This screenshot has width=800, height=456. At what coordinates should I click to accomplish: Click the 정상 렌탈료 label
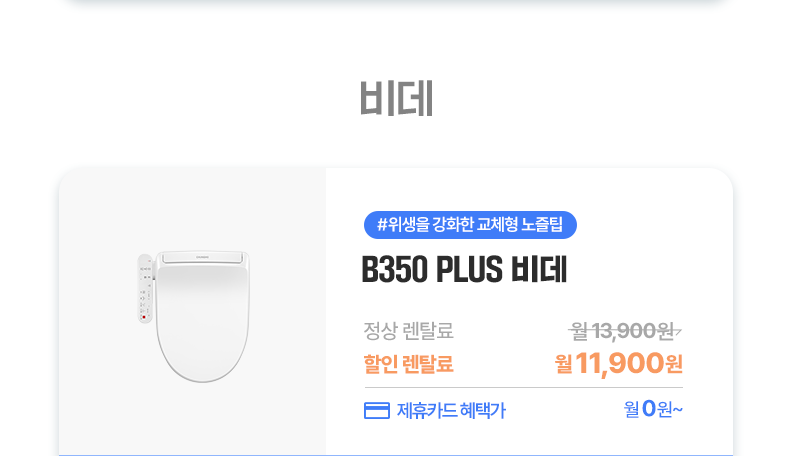click(x=409, y=330)
